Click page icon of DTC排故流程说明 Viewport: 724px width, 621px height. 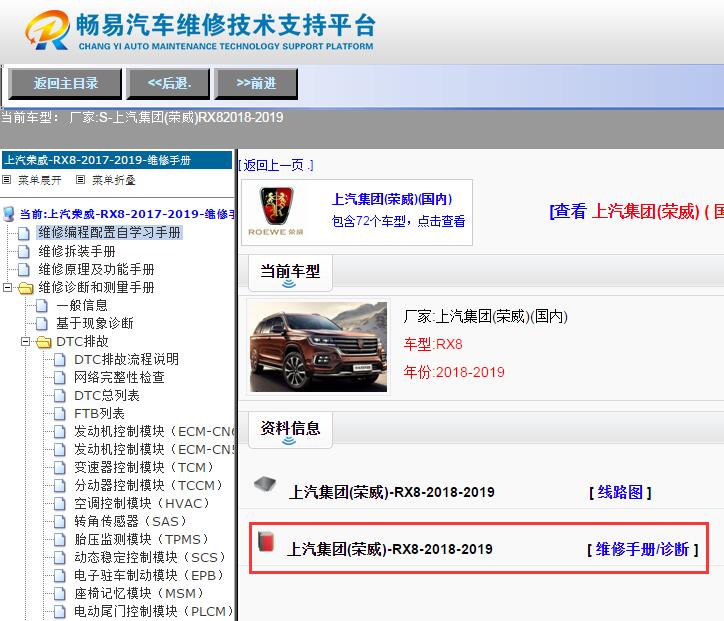(60, 360)
